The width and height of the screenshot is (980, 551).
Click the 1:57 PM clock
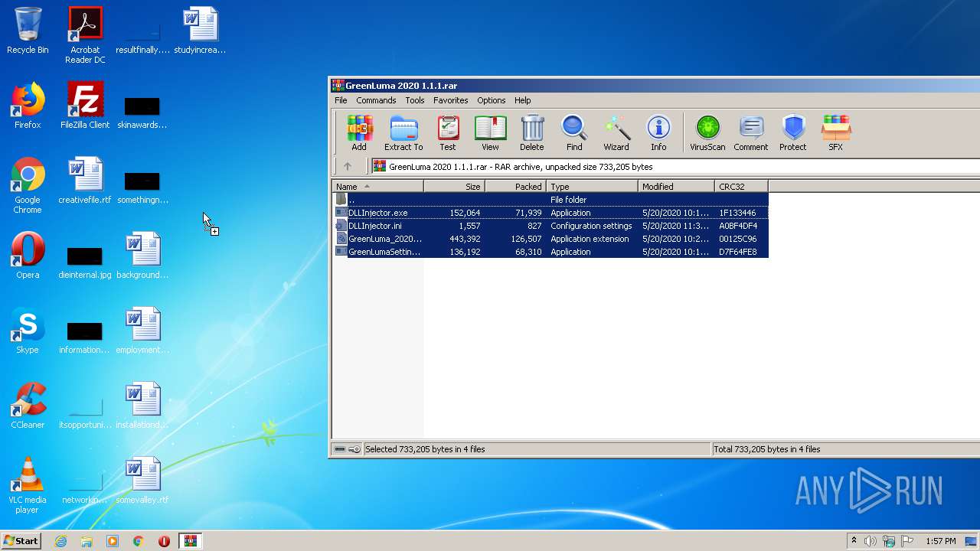pos(941,541)
